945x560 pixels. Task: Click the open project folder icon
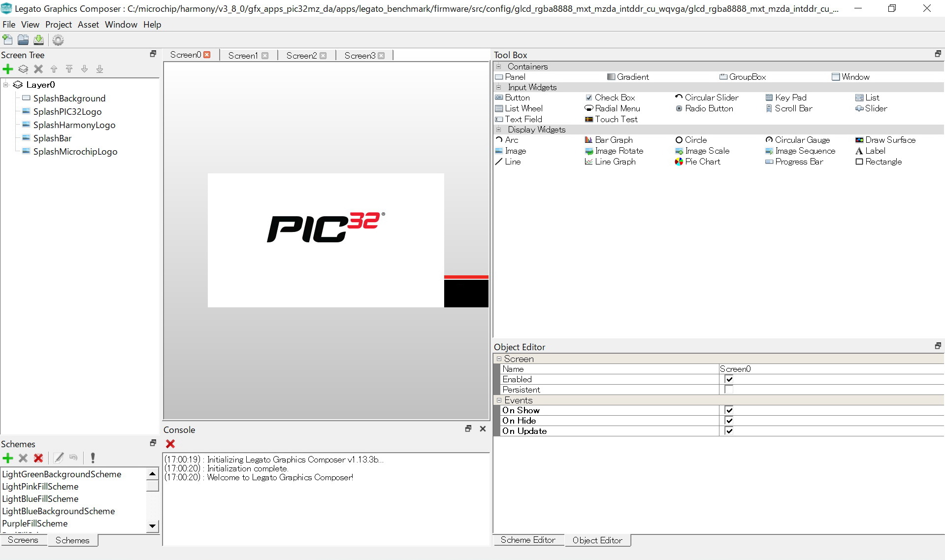tap(23, 40)
